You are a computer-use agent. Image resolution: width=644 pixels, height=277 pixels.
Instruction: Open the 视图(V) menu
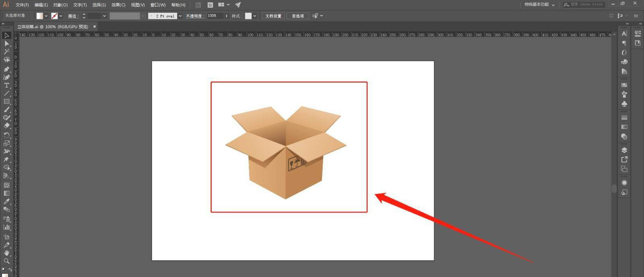(138, 5)
